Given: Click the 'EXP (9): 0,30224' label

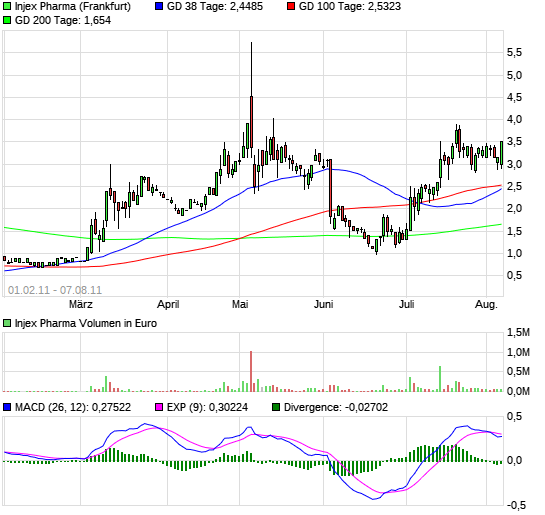Looking at the screenshot, I should coord(207,407).
